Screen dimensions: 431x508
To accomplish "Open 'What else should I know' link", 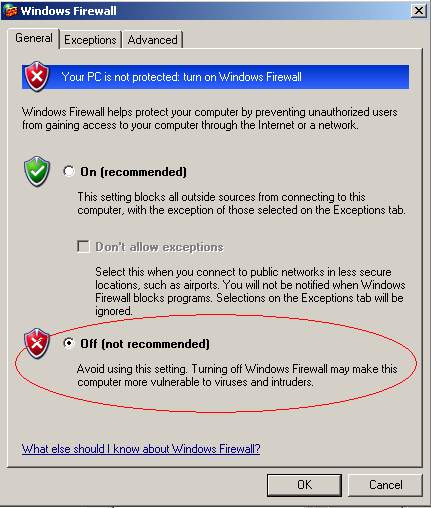I will click(x=141, y=449).
